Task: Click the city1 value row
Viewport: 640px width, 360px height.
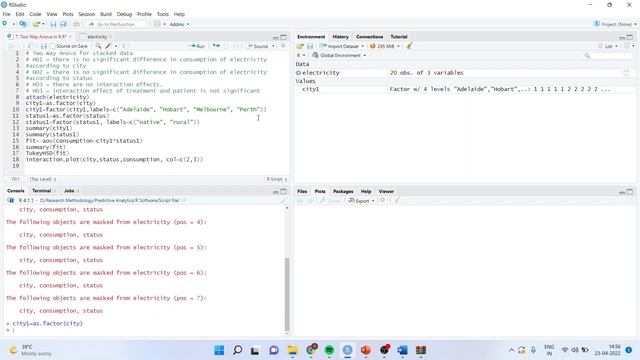Action: [x=464, y=89]
